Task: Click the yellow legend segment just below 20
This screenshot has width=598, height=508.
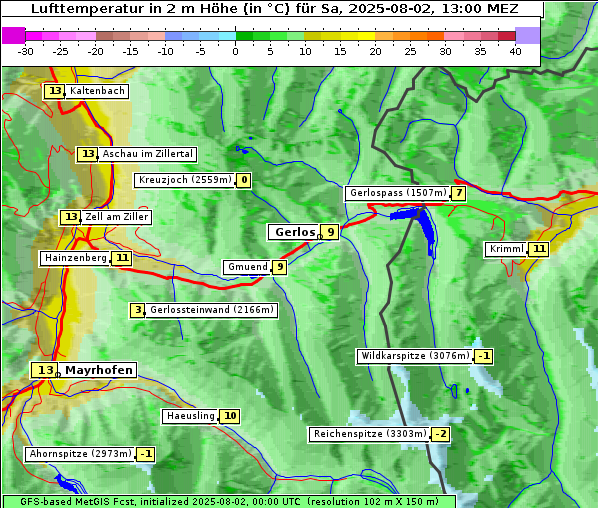Action: [367, 36]
